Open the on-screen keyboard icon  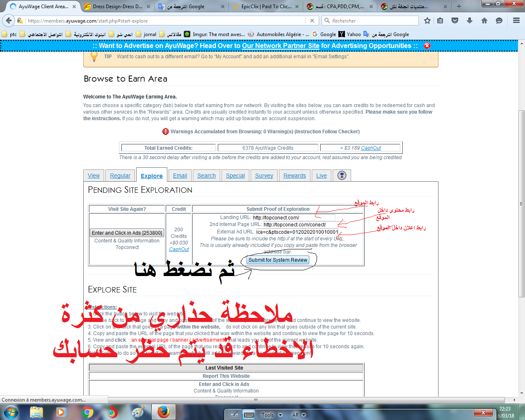[x=249, y=415]
